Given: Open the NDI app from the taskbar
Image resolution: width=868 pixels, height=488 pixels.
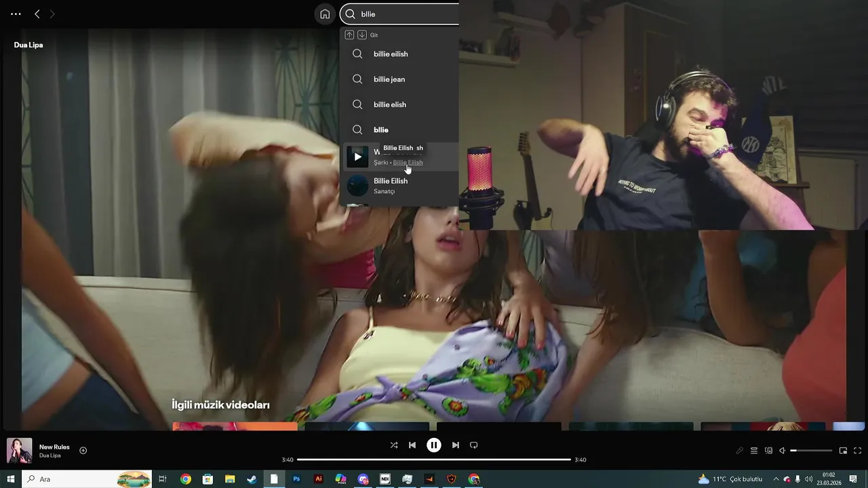Looking at the screenshot, I should click(x=385, y=479).
